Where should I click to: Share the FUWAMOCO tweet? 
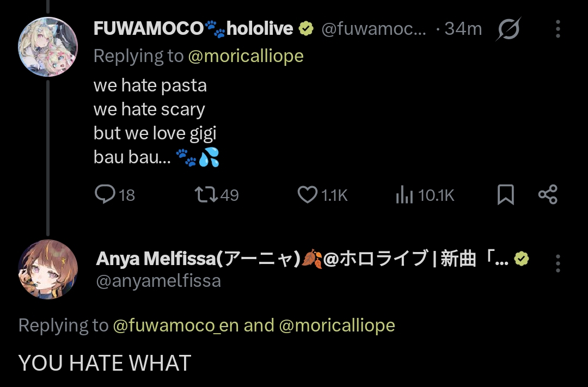[548, 194]
